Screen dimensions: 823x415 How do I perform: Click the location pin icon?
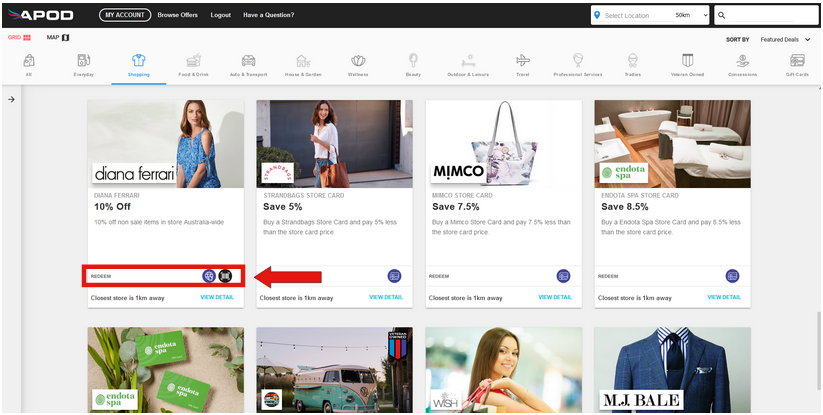tap(597, 15)
